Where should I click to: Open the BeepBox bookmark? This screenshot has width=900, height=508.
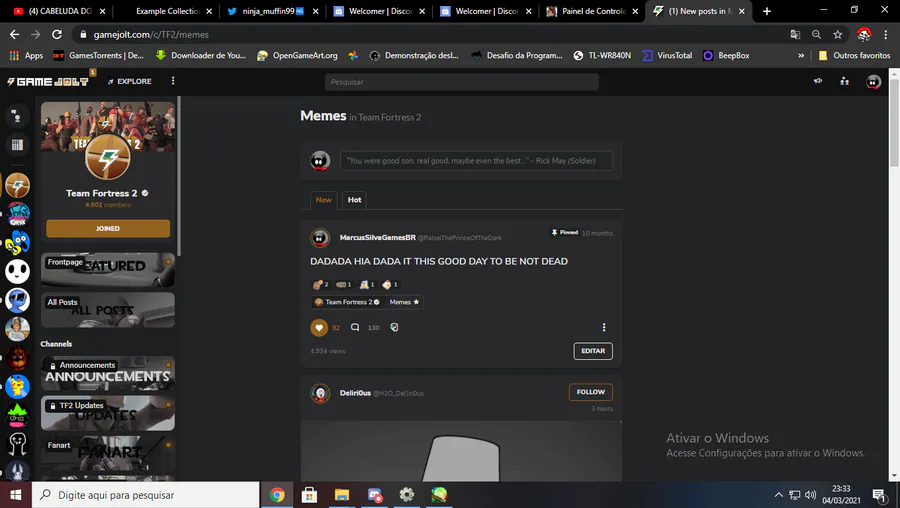coord(726,56)
